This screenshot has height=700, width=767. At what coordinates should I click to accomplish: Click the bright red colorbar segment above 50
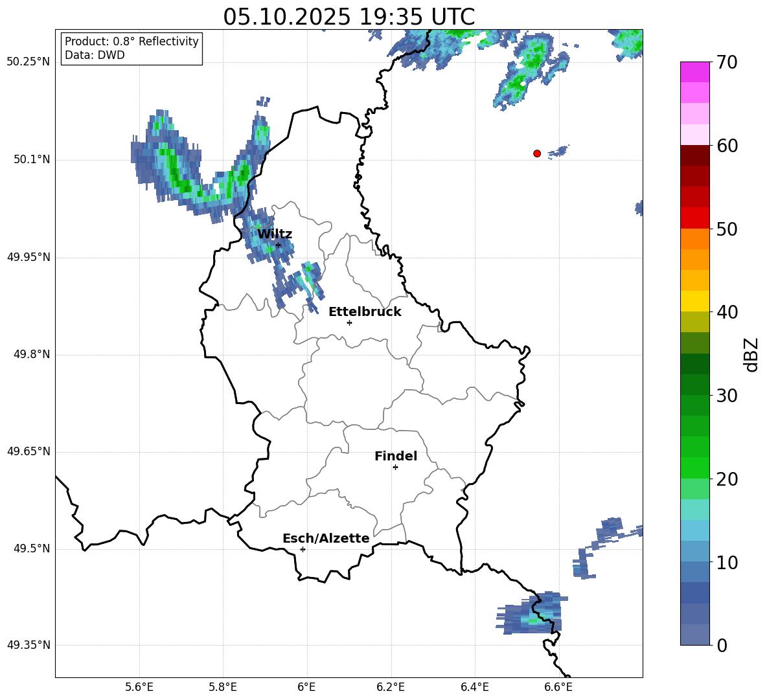[x=694, y=218]
